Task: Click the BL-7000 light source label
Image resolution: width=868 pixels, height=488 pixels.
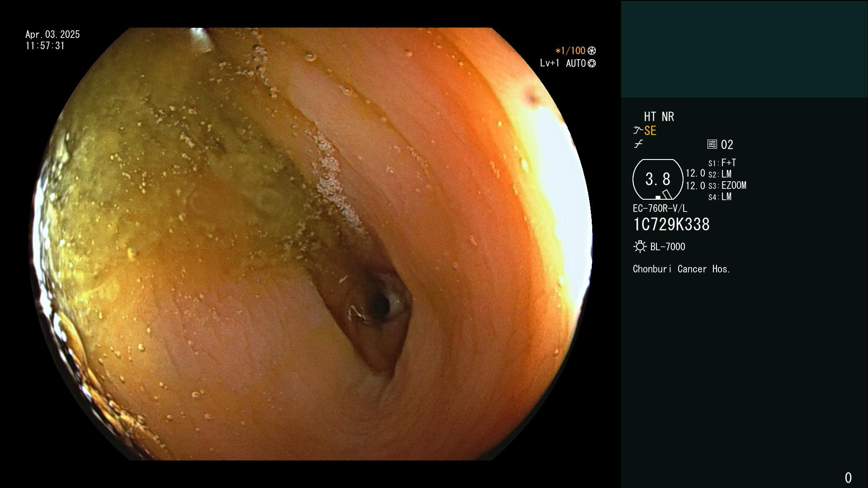Action: 668,247
